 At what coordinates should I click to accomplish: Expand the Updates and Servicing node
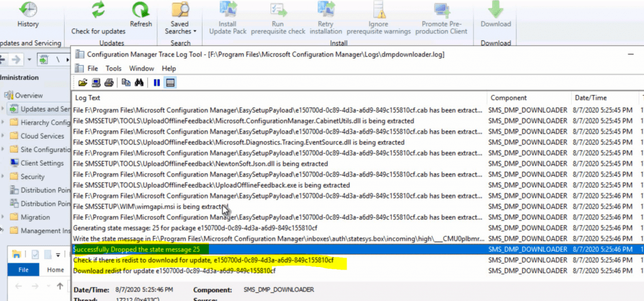(3, 109)
